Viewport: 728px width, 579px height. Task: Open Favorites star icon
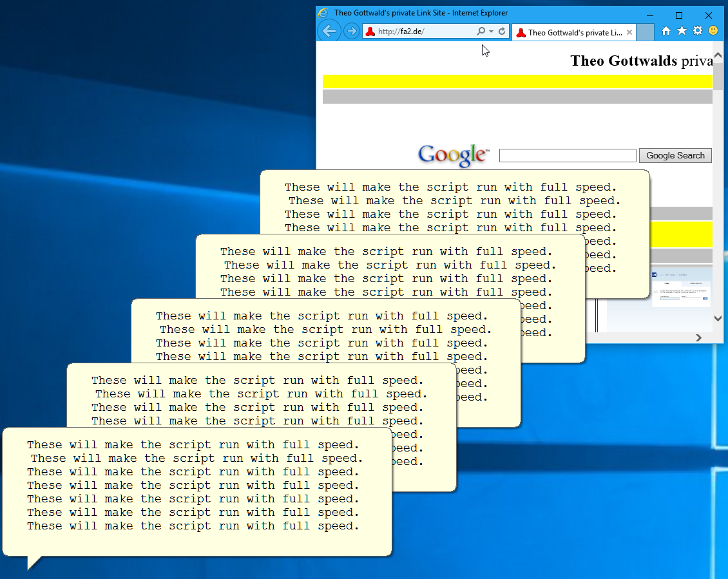(x=682, y=31)
